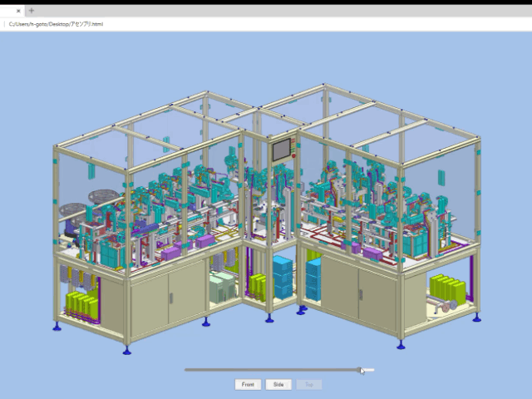Screen dimensions: 532x399
Task: Click the 3D machine assembly model in the viewer
Action: pyautogui.click(x=267, y=219)
